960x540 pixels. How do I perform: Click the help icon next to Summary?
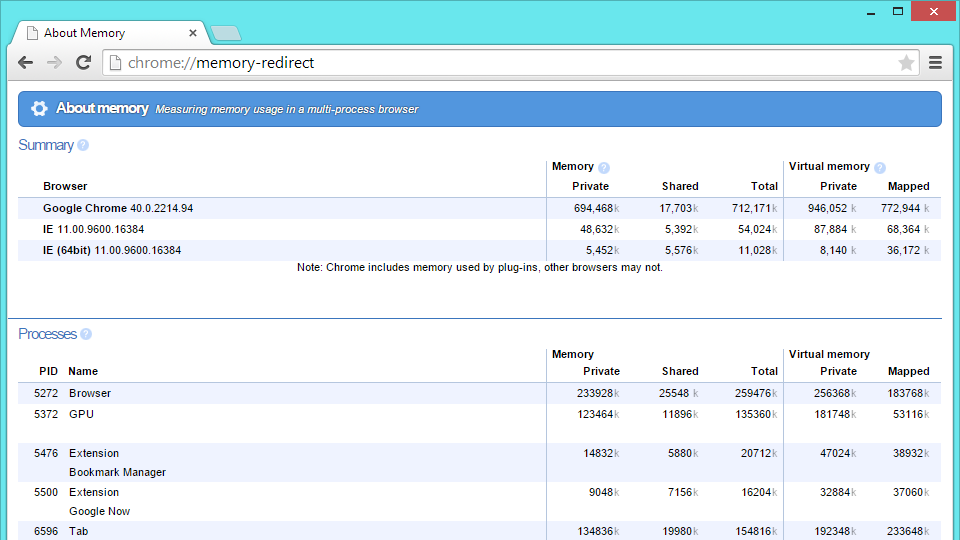tap(83, 145)
